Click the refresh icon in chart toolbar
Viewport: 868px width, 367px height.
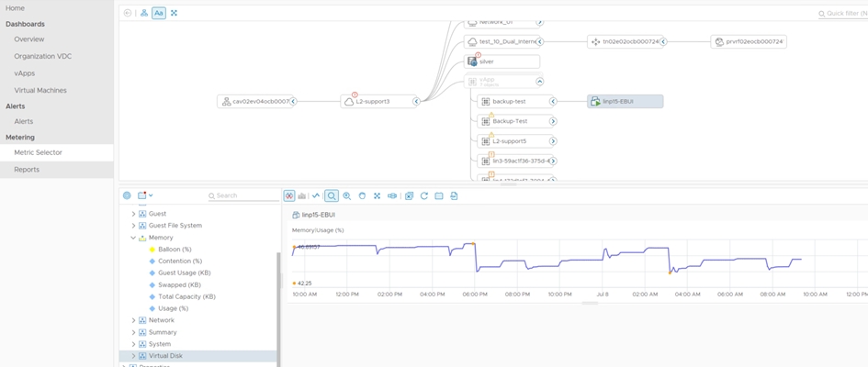[x=424, y=195]
